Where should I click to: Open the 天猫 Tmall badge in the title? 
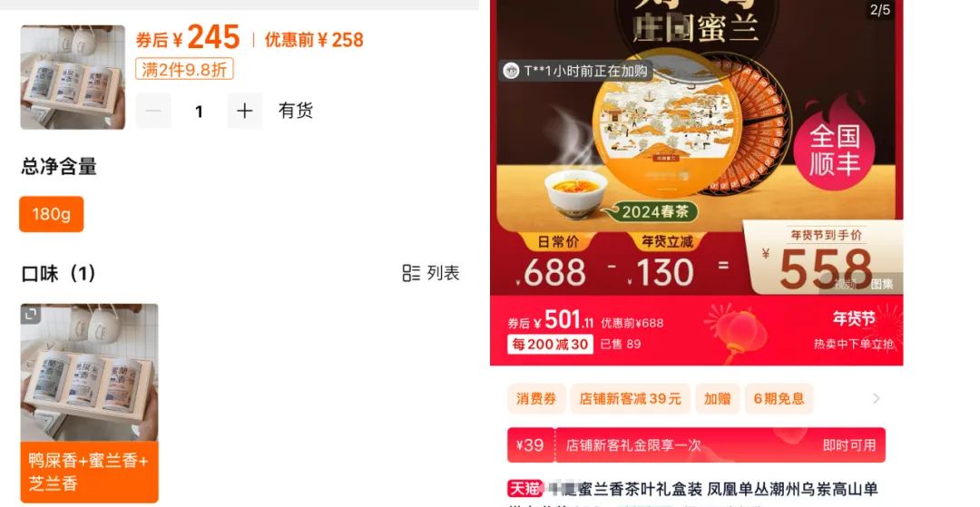pos(524,488)
